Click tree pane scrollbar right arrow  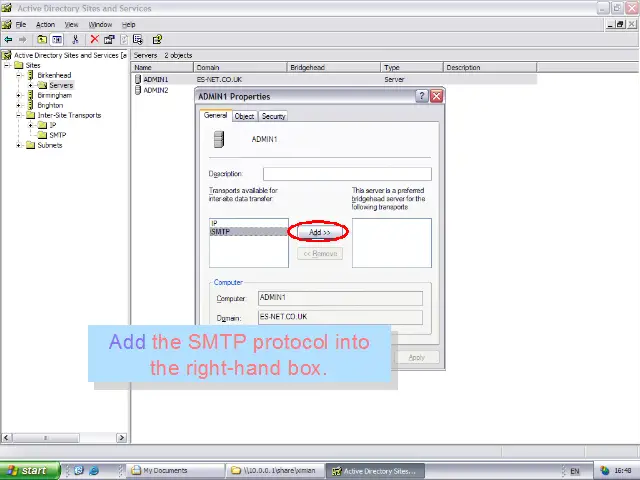pos(121,438)
